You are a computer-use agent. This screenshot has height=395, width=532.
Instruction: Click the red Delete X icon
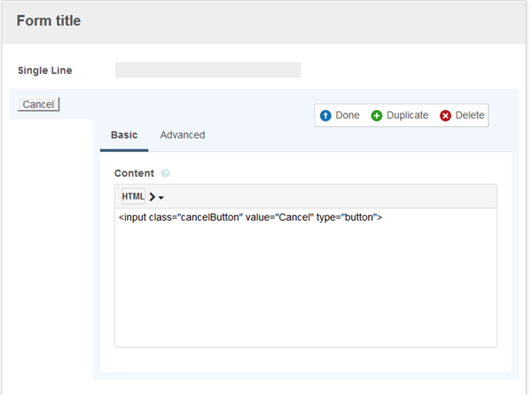(x=446, y=116)
